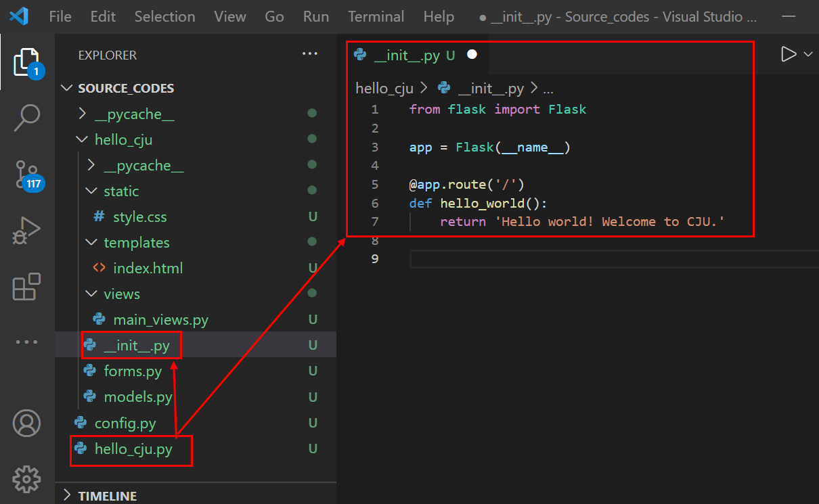The height and width of the screenshot is (504, 819).
Task: Click the VS Code logo icon
Action: (x=18, y=16)
